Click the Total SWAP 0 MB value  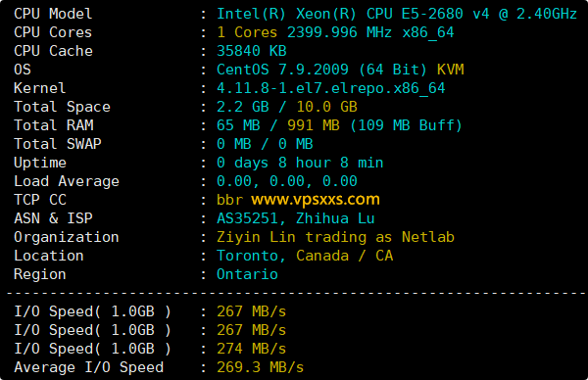coord(265,144)
